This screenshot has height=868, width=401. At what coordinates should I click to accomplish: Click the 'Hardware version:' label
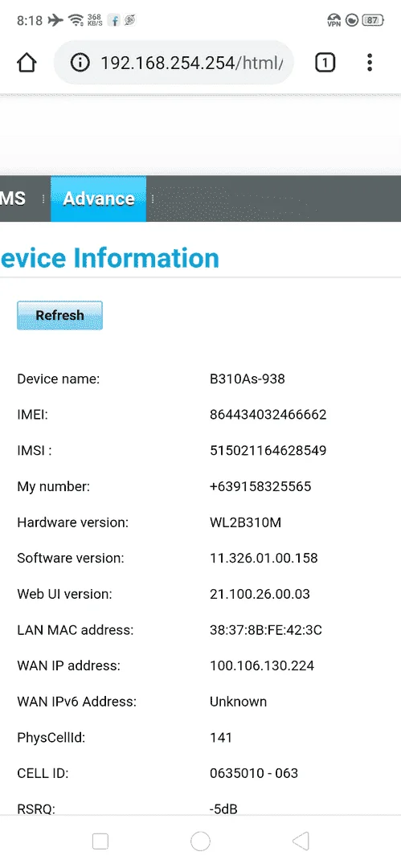(x=72, y=522)
